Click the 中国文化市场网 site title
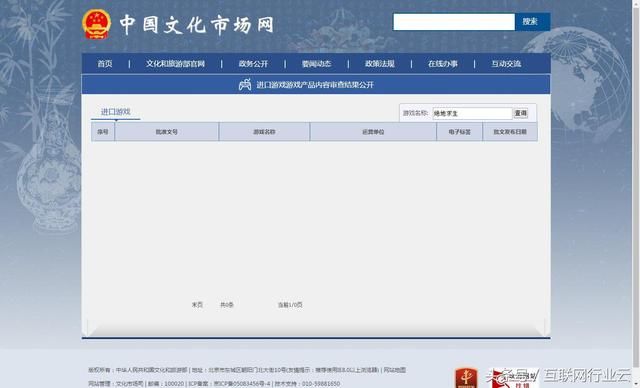This screenshot has height=388, width=640. click(197, 24)
